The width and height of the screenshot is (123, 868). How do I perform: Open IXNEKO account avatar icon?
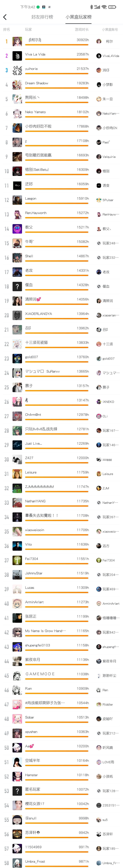(99, 402)
